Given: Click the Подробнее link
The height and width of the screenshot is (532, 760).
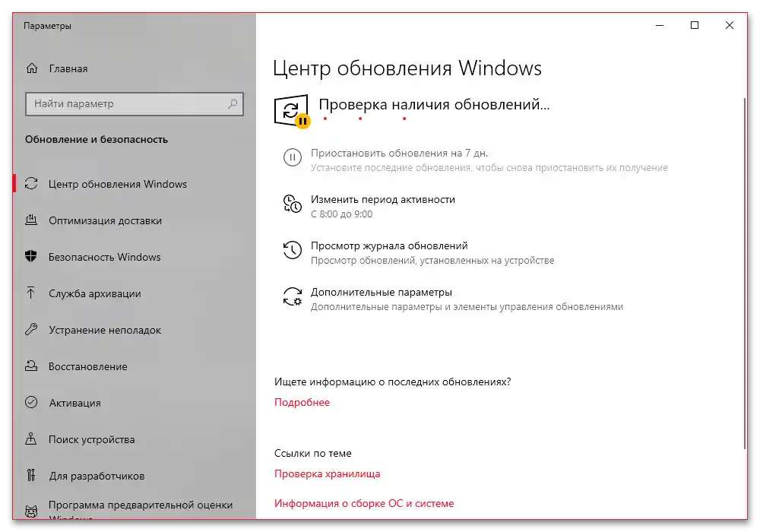Looking at the screenshot, I should pyautogui.click(x=302, y=402).
